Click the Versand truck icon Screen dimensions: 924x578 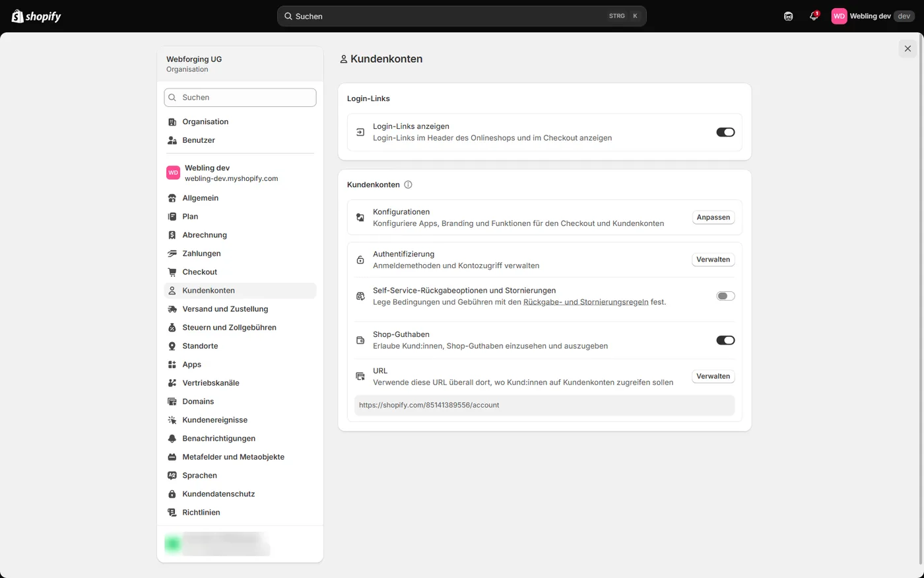pyautogui.click(x=172, y=309)
